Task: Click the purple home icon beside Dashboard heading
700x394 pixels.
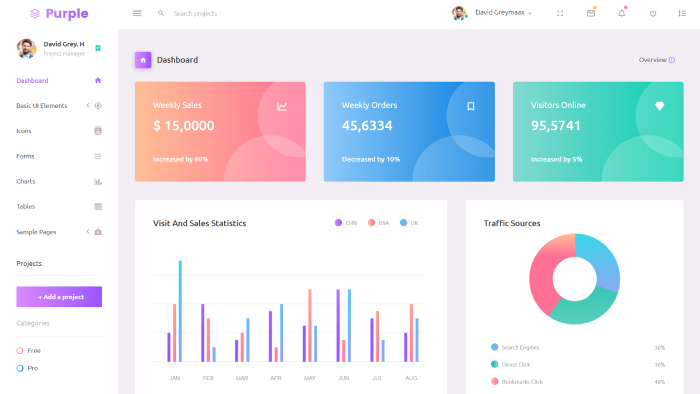Action: point(143,60)
